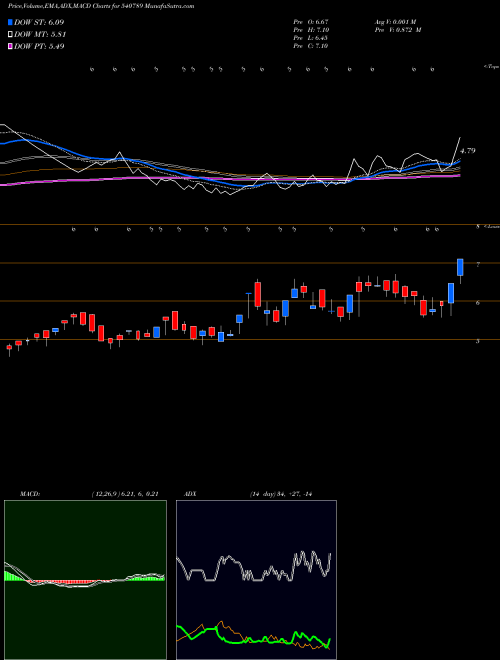Click the MACD parameters '(12,26,9) 6.21, 6, 0.21'
Image resolution: width=500 pixels, height=660 pixels.
(125, 494)
